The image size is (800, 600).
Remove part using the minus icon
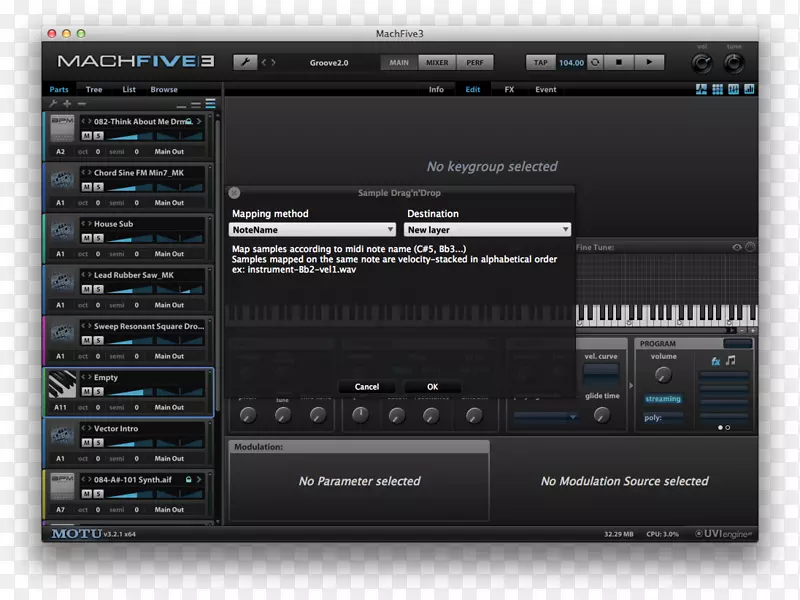[x=82, y=104]
